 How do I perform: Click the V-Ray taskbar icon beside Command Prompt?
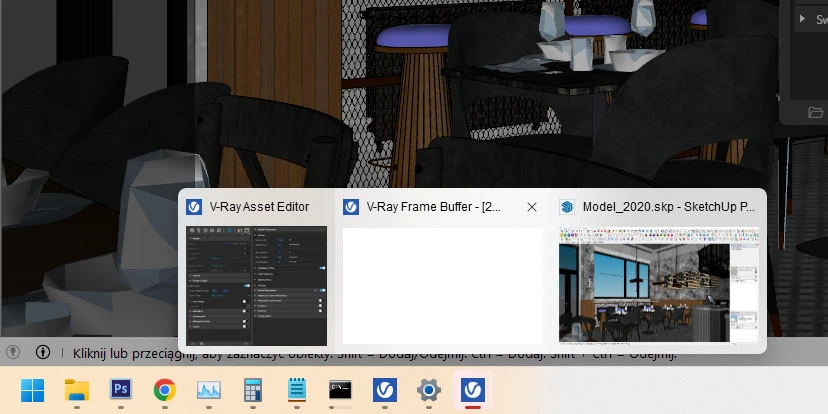click(x=384, y=390)
